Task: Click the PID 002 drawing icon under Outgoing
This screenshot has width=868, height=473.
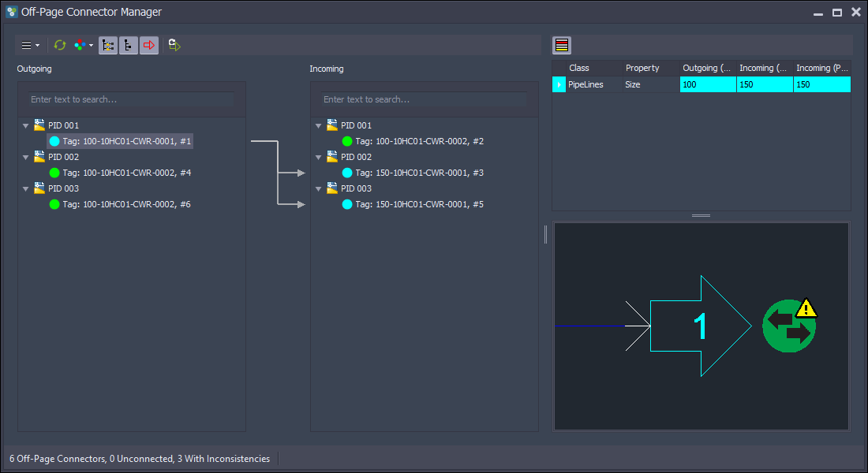Action: (39, 157)
